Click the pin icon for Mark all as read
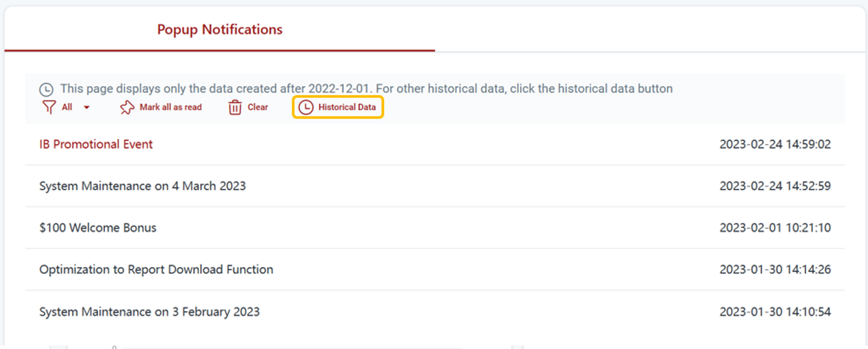 (x=127, y=107)
